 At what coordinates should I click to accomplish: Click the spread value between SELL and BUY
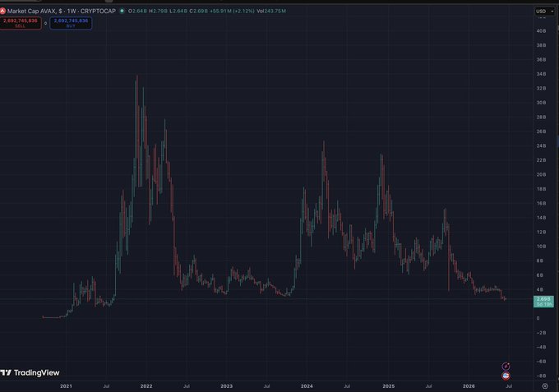pyautogui.click(x=46, y=24)
